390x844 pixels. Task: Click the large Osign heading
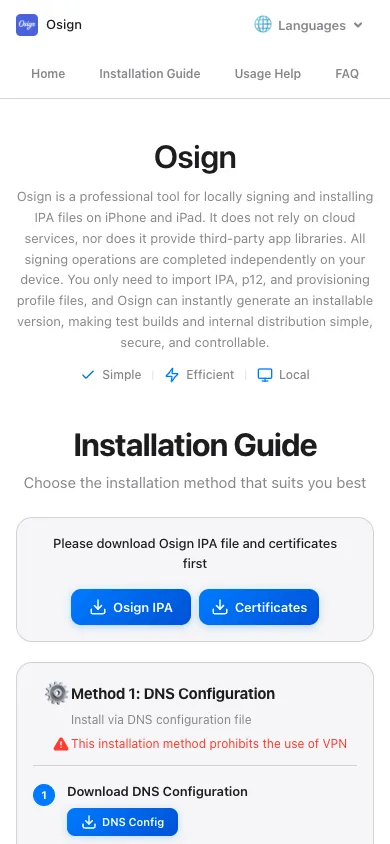195,158
